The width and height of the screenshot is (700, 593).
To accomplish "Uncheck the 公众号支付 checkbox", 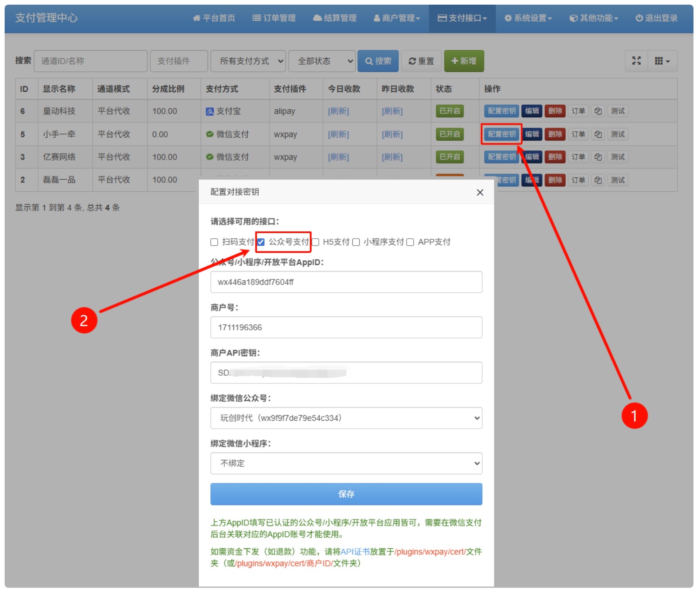I will point(261,242).
